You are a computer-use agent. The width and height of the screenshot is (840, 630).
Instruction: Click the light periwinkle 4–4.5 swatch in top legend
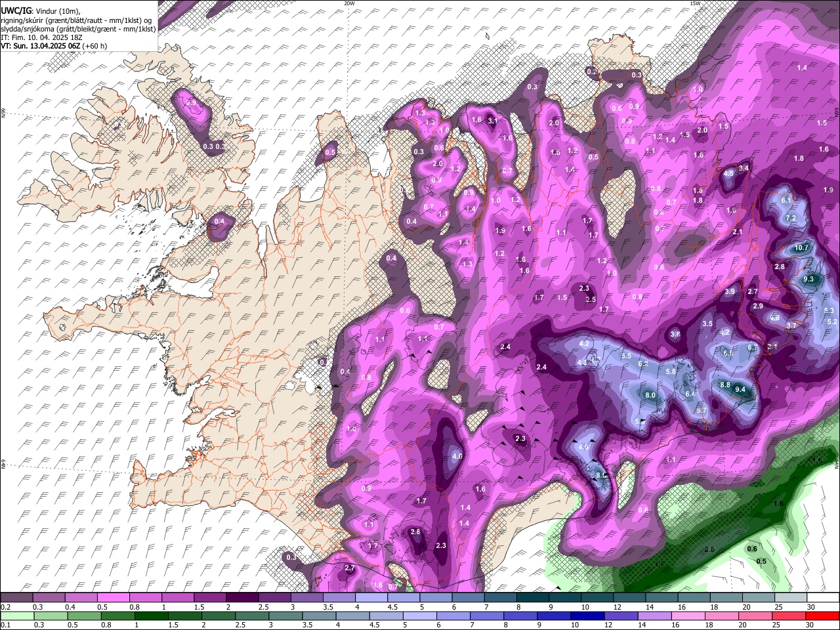click(371, 598)
